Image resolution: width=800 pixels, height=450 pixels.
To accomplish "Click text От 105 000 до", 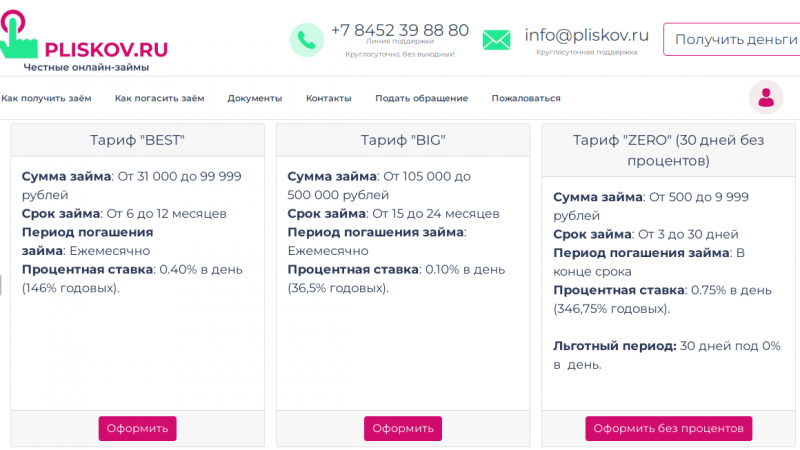I will tap(427, 177).
